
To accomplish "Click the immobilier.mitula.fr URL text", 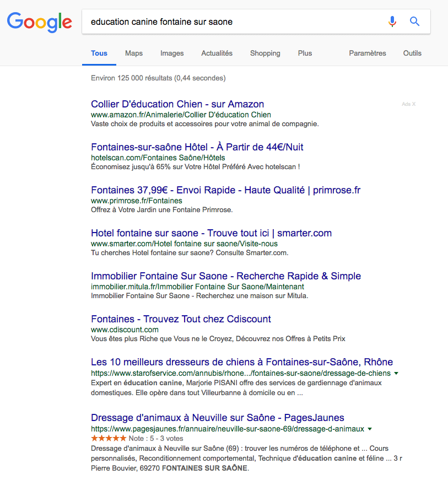I will click(197, 287).
